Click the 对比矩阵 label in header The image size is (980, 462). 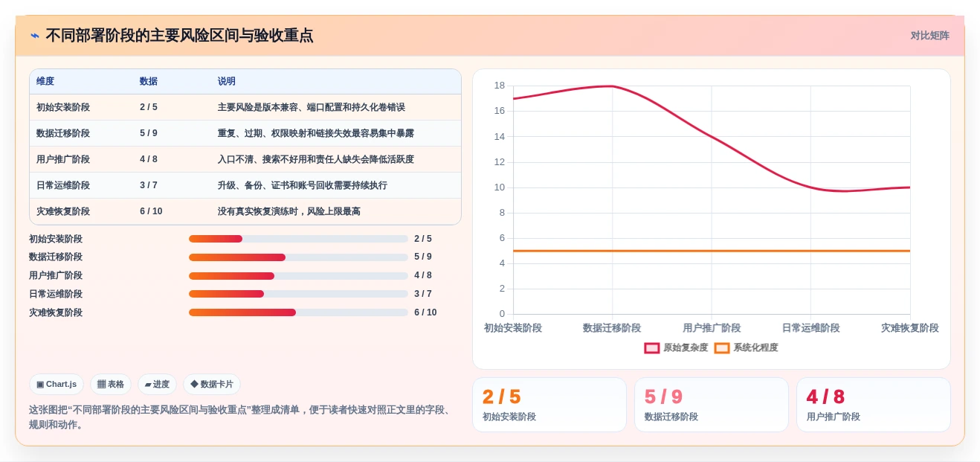929,35
